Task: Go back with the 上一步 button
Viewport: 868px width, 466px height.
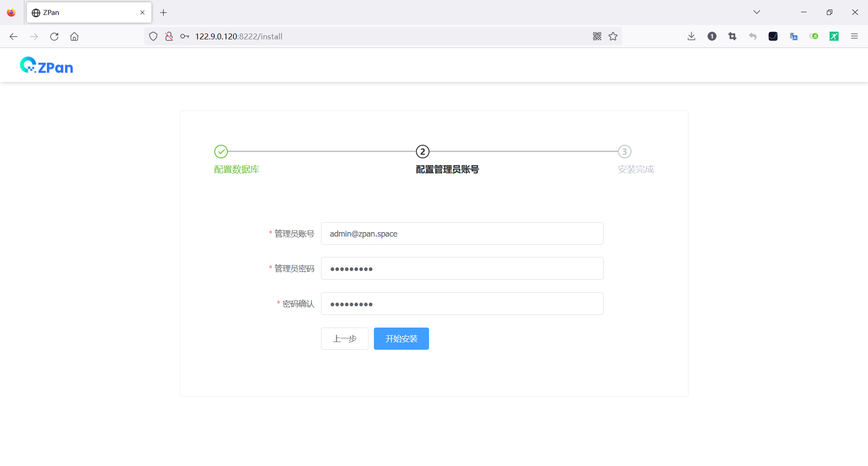Action: [344, 338]
